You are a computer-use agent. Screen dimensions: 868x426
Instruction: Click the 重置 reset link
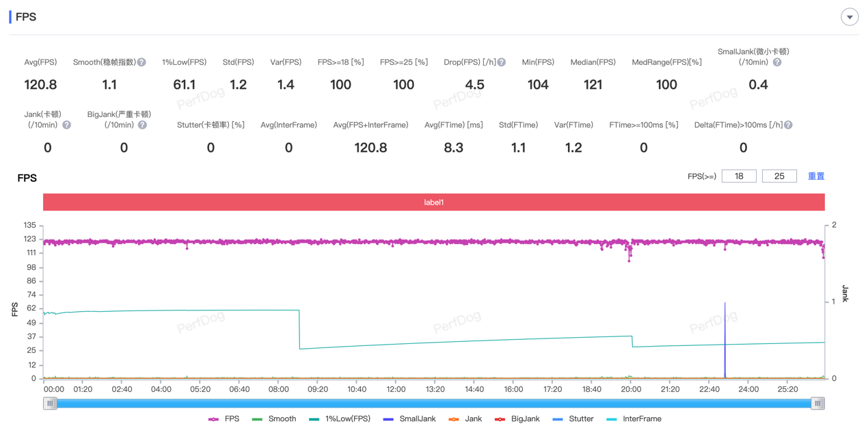coord(816,176)
